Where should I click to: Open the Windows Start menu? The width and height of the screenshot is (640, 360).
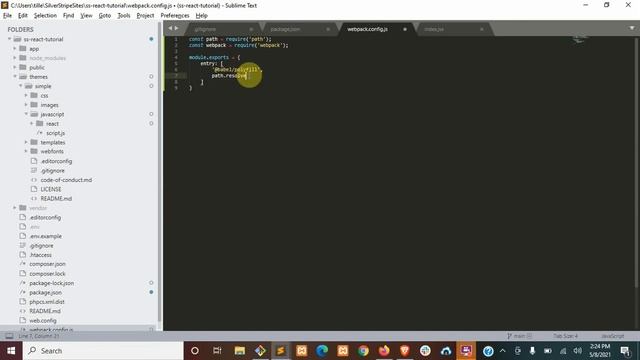[x=11, y=351]
